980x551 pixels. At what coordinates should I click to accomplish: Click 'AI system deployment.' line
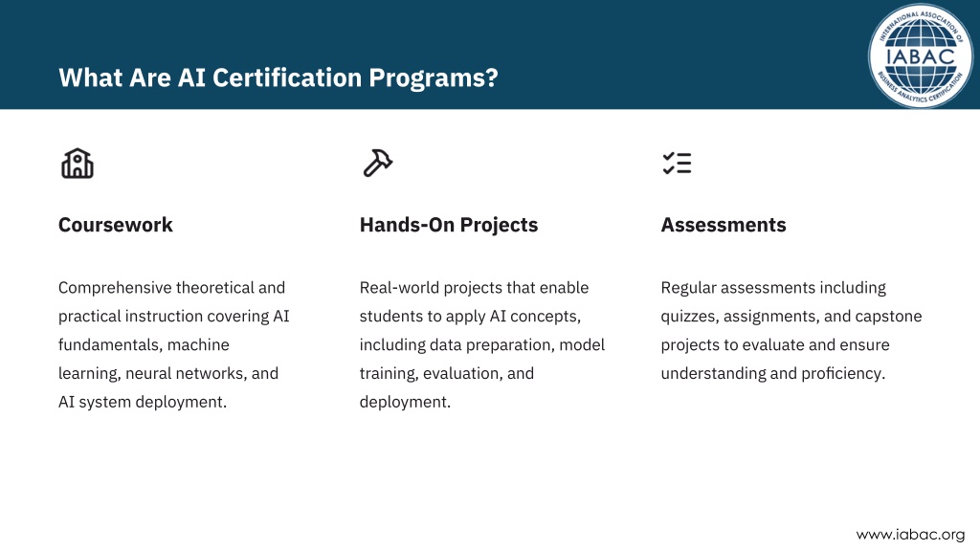click(143, 402)
